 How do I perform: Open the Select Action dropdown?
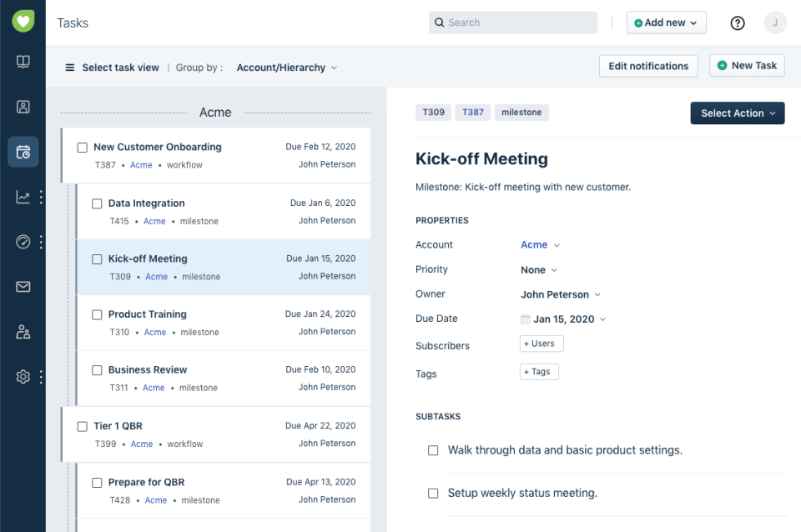(x=737, y=113)
